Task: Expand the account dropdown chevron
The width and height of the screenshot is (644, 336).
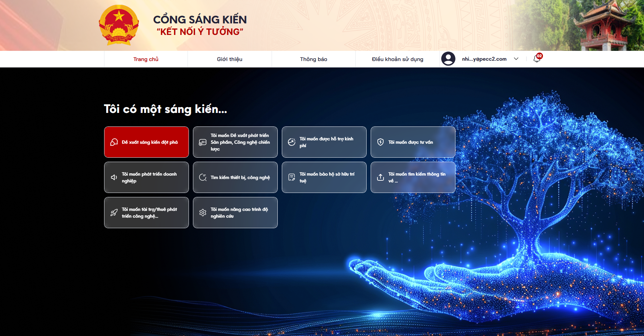Action: (516, 59)
